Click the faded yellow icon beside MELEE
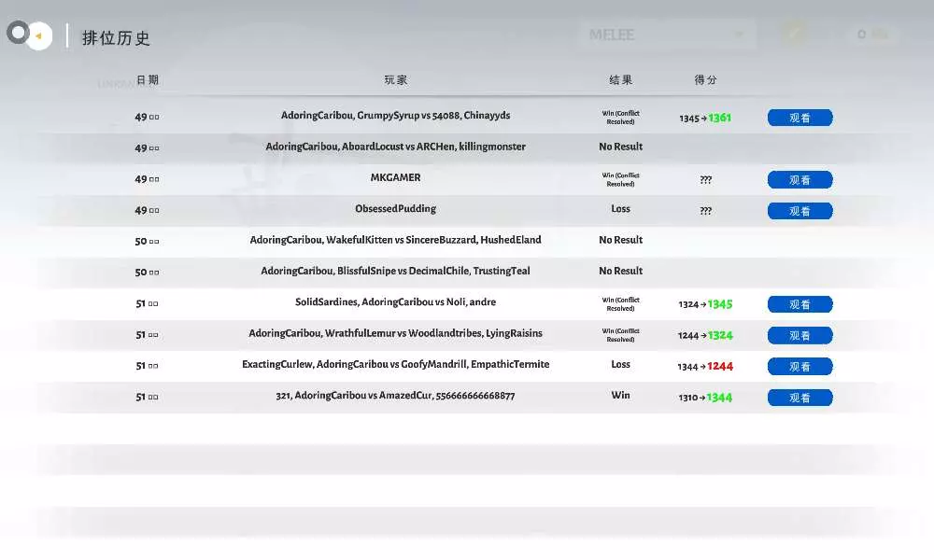The width and height of the screenshot is (934, 560). 795,34
